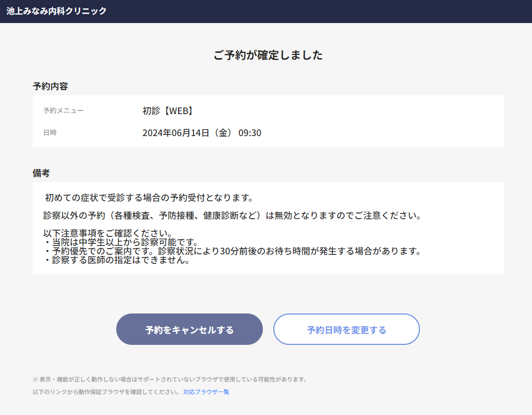The image size is (532, 415).
Task: Open the 対応ブラウザ一覧 link
Action: pos(206,392)
